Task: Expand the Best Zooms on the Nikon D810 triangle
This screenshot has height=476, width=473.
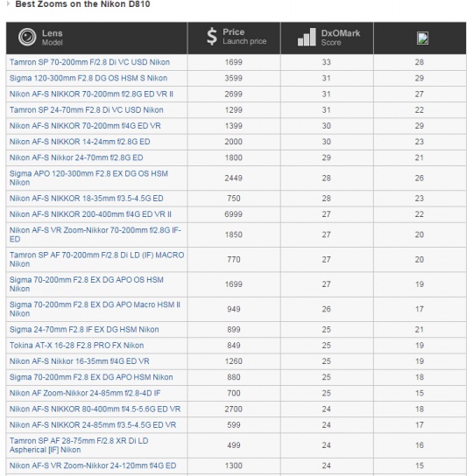Action: 9,4
